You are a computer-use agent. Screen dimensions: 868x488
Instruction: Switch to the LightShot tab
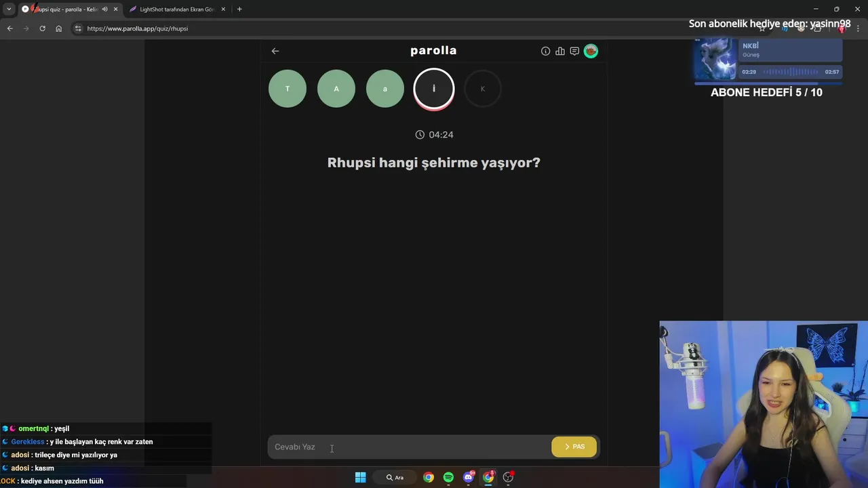(176, 9)
